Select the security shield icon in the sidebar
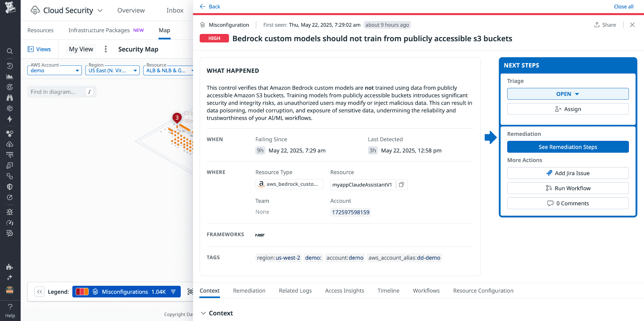Screen dimensions: 644x321 10,186
